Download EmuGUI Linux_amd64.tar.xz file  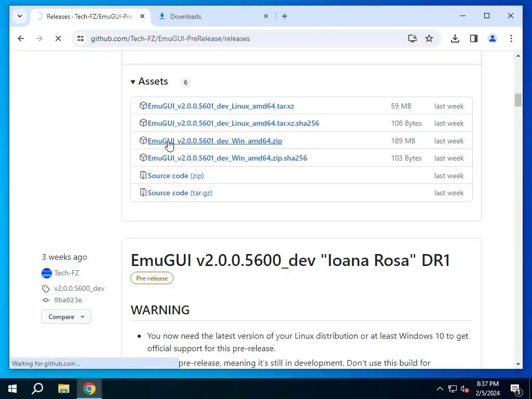point(221,106)
